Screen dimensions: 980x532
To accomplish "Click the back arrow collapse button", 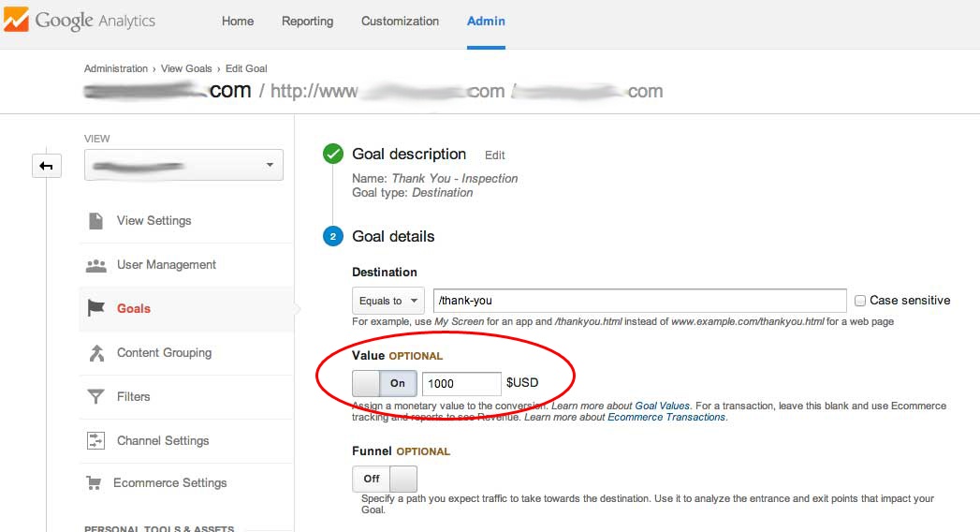I will (46, 166).
